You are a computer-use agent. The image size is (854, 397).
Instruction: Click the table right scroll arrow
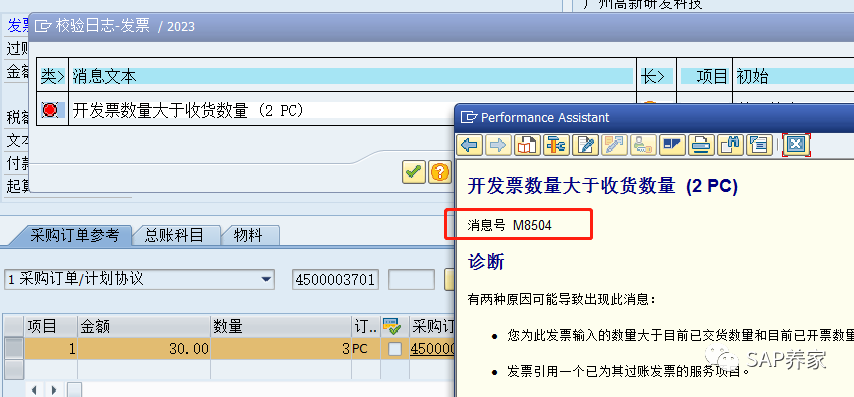click(53, 390)
